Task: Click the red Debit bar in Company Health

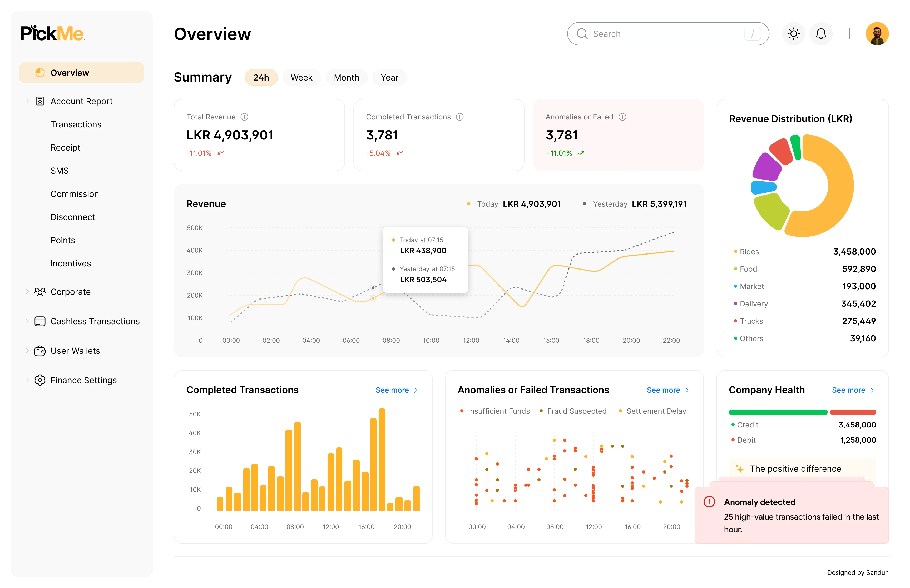Action: (x=853, y=412)
